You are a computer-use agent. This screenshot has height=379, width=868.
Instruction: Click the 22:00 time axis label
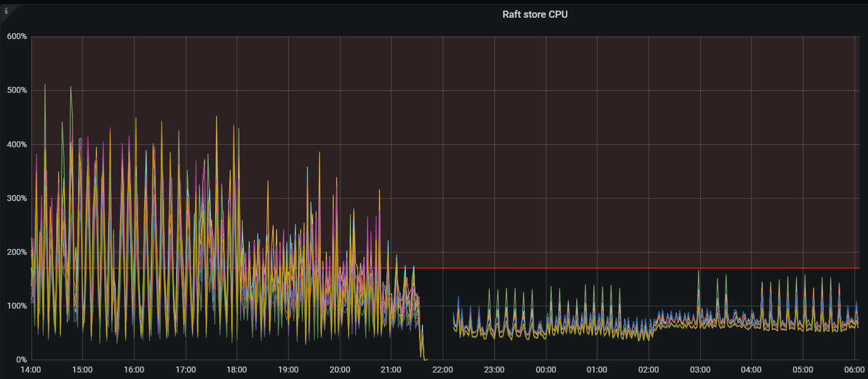[443, 370]
